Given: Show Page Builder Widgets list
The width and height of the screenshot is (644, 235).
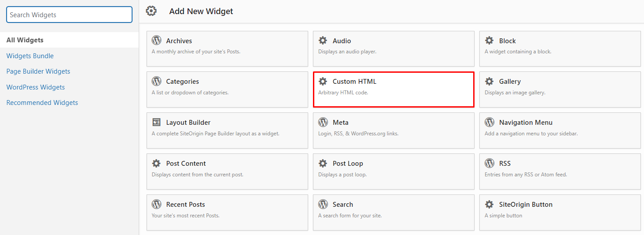Looking at the screenshot, I should (38, 71).
